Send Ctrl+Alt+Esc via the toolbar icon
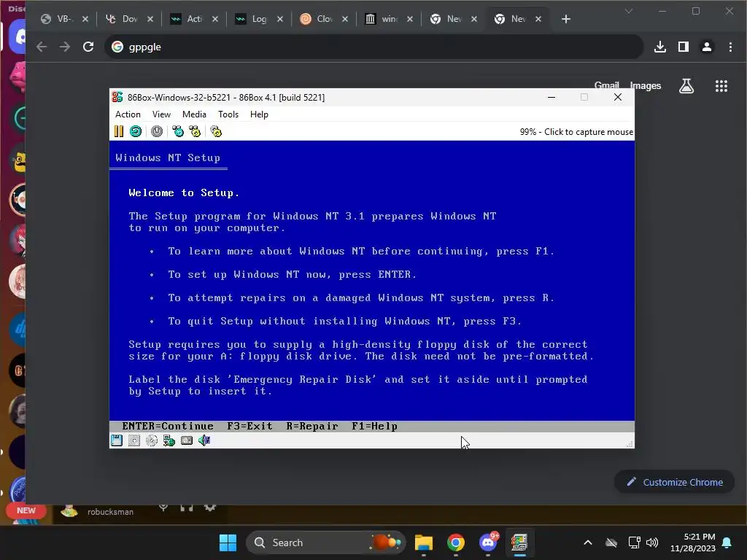The image size is (747, 560). tap(195, 131)
